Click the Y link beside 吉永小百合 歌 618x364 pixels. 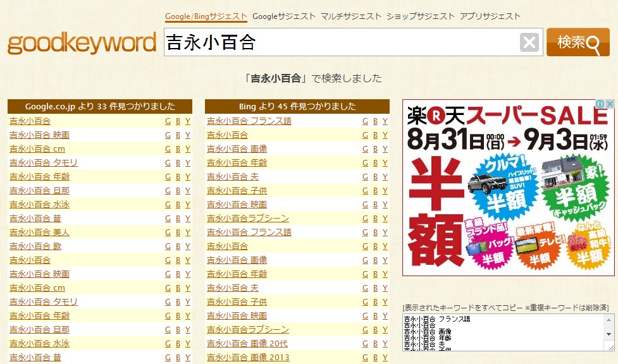[x=188, y=246]
